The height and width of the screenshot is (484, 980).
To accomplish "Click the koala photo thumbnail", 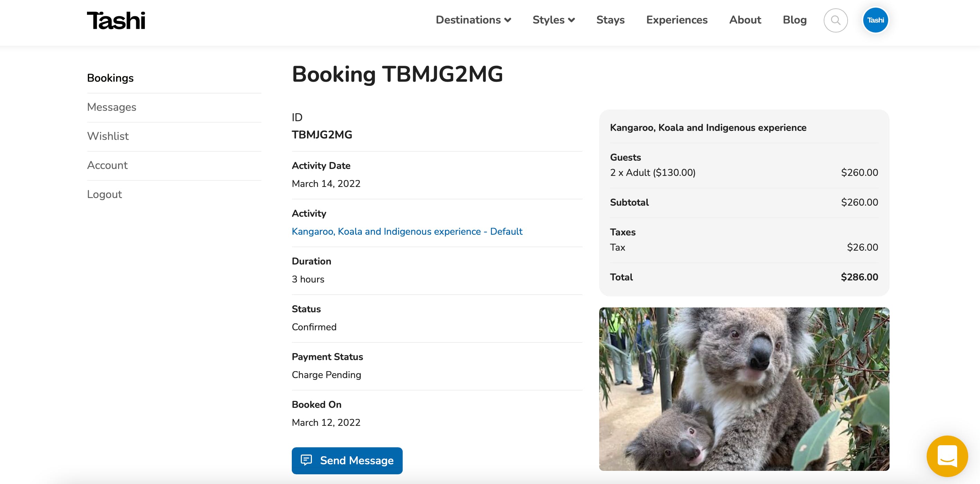I will click(x=744, y=389).
